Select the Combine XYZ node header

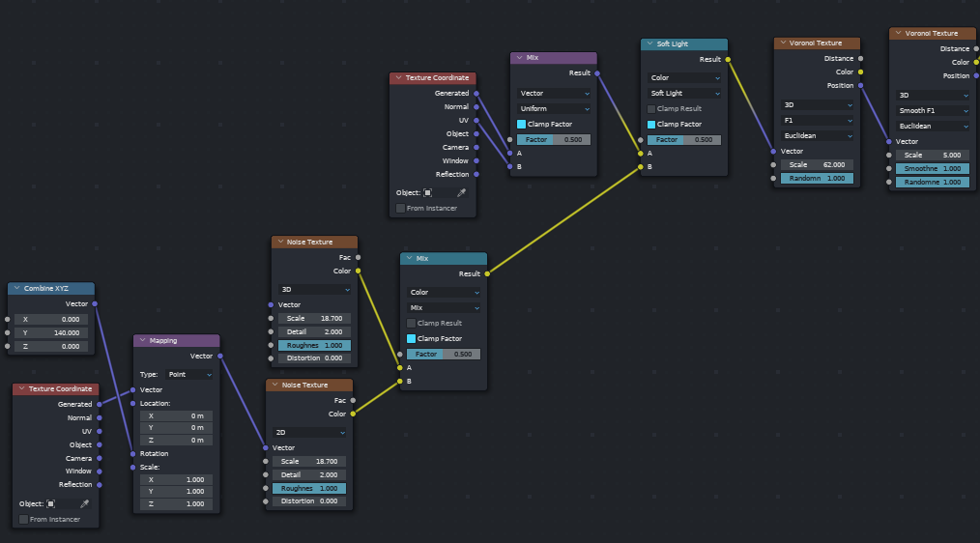pyautogui.click(x=51, y=288)
